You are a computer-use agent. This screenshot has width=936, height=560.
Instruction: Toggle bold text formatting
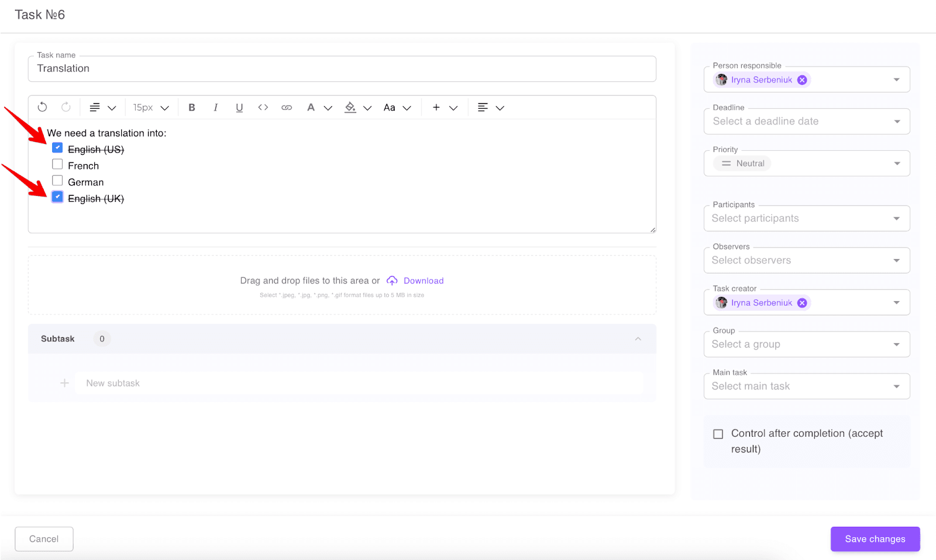click(x=191, y=108)
